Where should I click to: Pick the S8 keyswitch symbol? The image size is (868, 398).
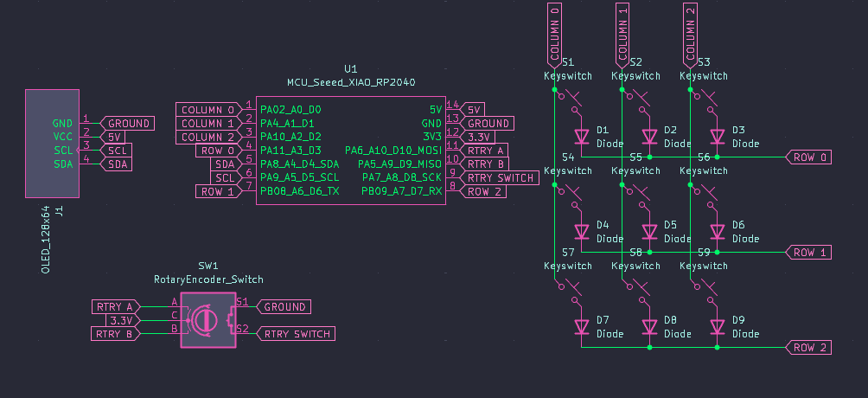[638, 292]
